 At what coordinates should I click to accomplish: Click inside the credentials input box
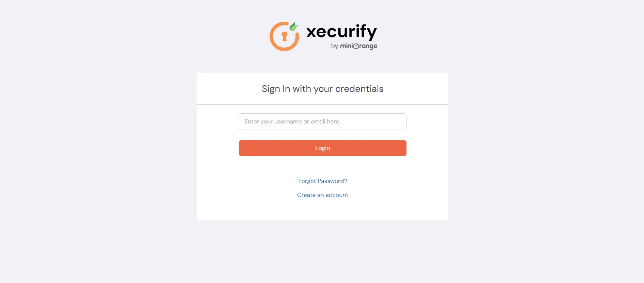pyautogui.click(x=322, y=121)
